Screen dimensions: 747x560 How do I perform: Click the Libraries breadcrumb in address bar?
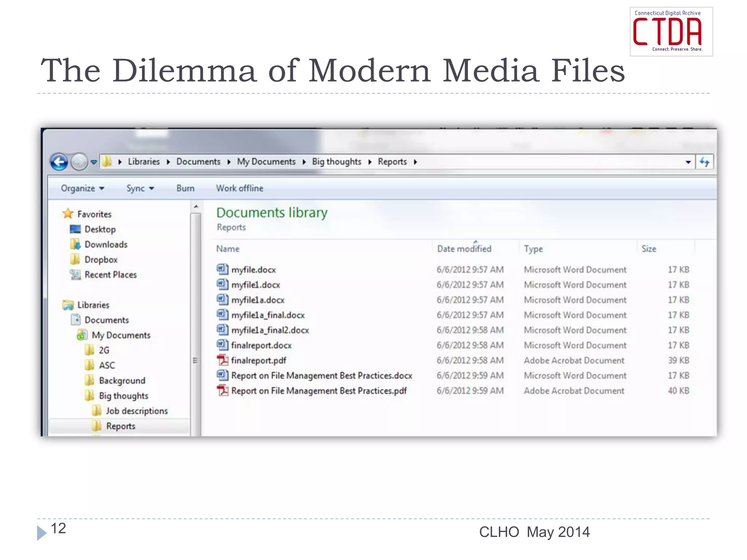pos(144,162)
